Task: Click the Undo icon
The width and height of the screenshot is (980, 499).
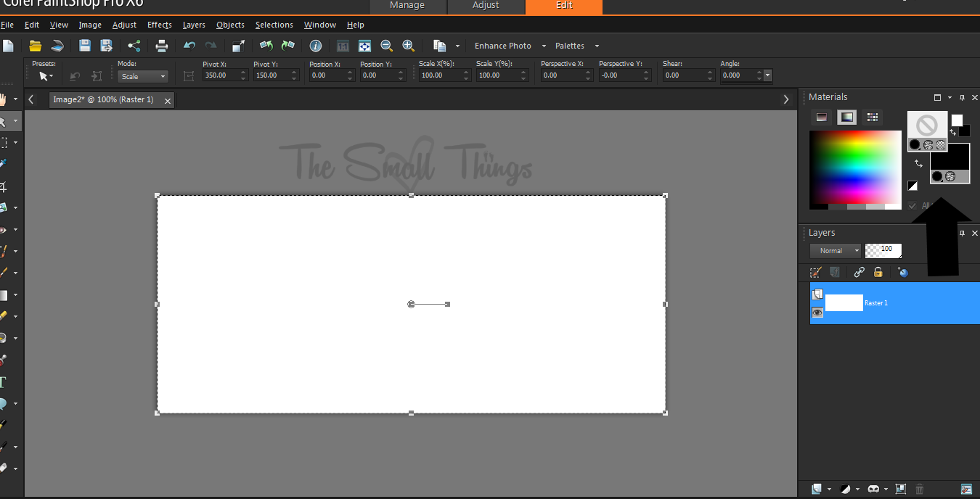Action: (x=189, y=45)
